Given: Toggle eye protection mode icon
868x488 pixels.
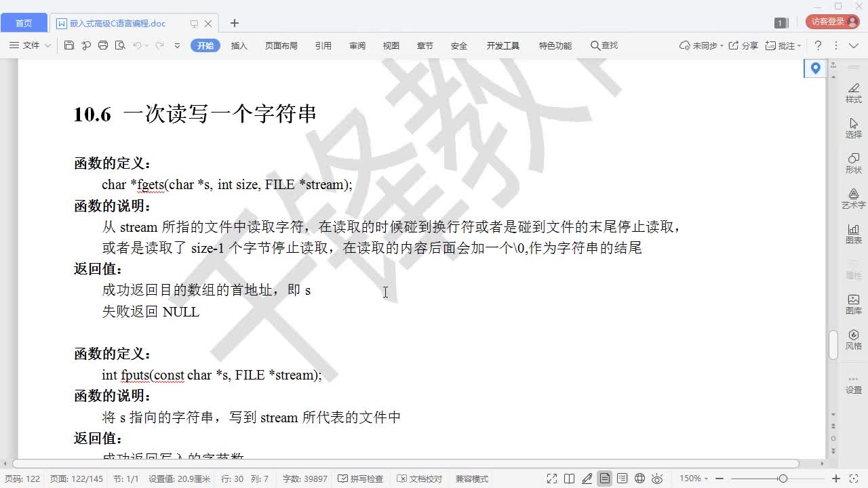Looking at the screenshot, I should point(657,479).
